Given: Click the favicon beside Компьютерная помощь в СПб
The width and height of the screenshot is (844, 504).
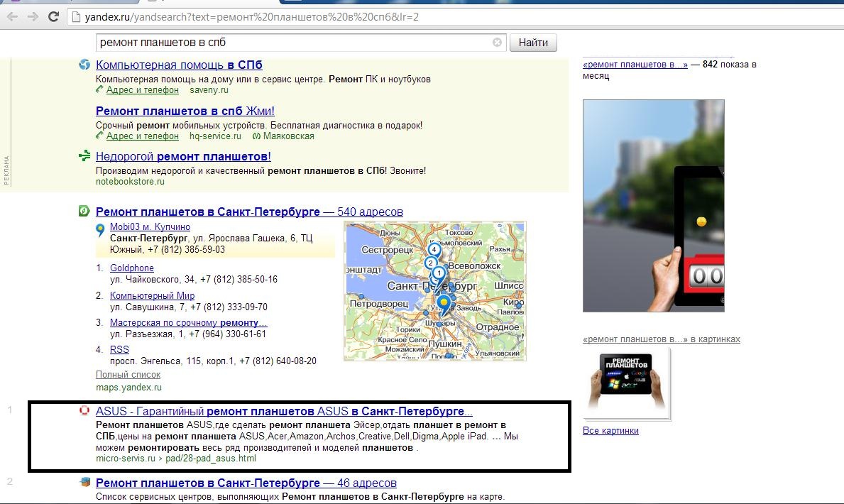Looking at the screenshot, I should 84,65.
